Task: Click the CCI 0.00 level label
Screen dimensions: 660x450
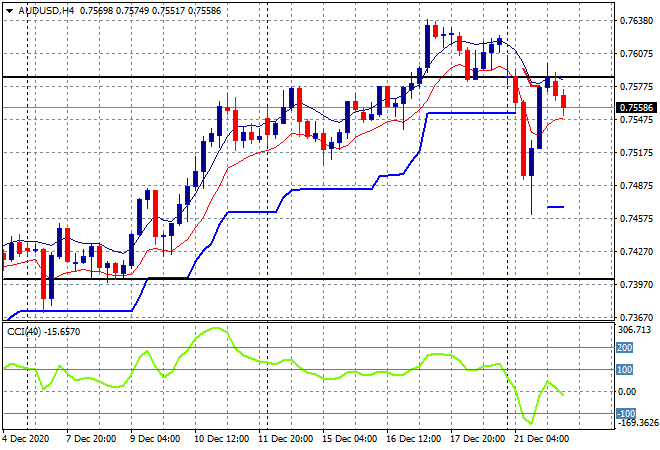Action: point(627,391)
